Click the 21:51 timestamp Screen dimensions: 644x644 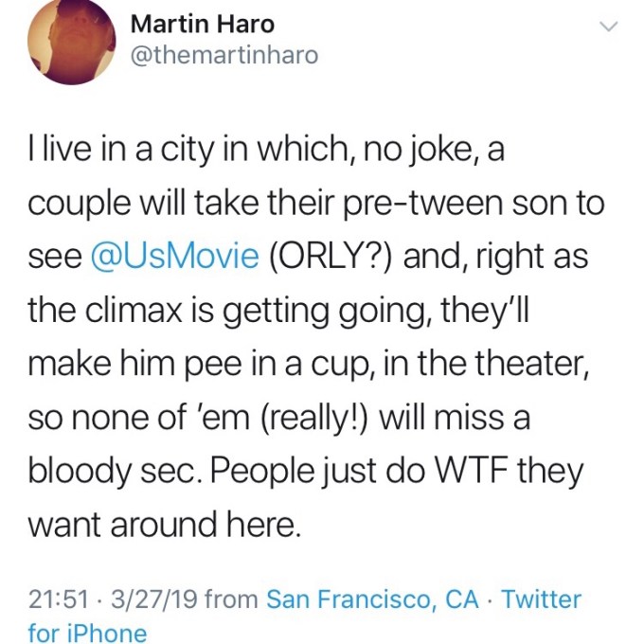(x=58, y=599)
